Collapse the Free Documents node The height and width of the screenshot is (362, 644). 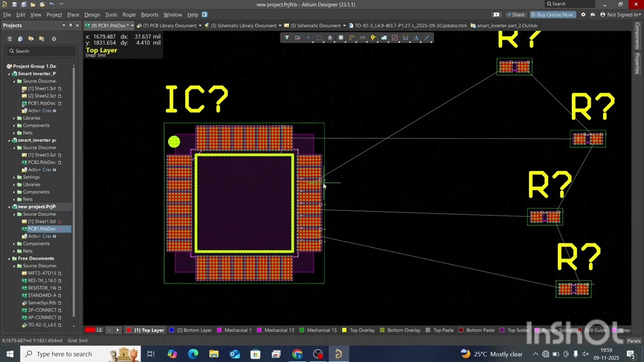9,258
